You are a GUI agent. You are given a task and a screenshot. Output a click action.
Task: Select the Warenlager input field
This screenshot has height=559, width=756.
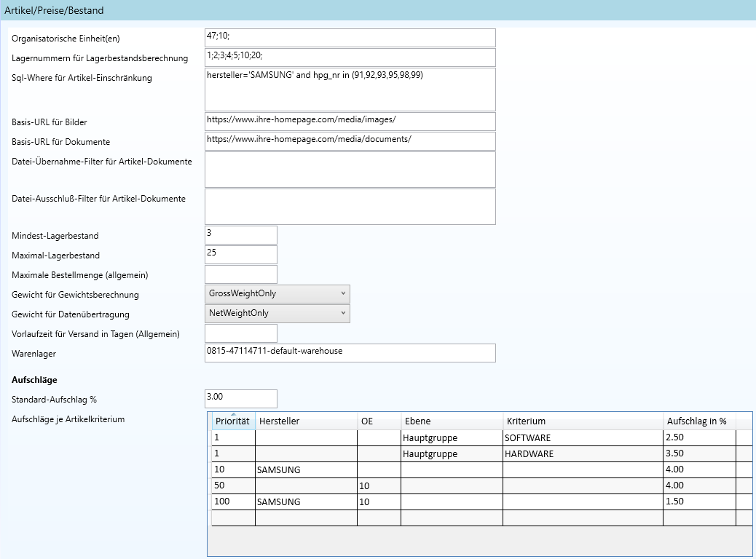click(350, 353)
